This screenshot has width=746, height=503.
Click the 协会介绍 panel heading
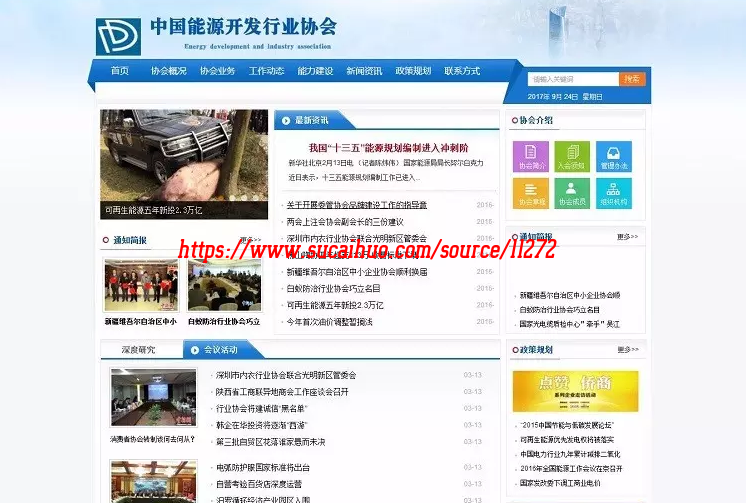click(x=536, y=120)
